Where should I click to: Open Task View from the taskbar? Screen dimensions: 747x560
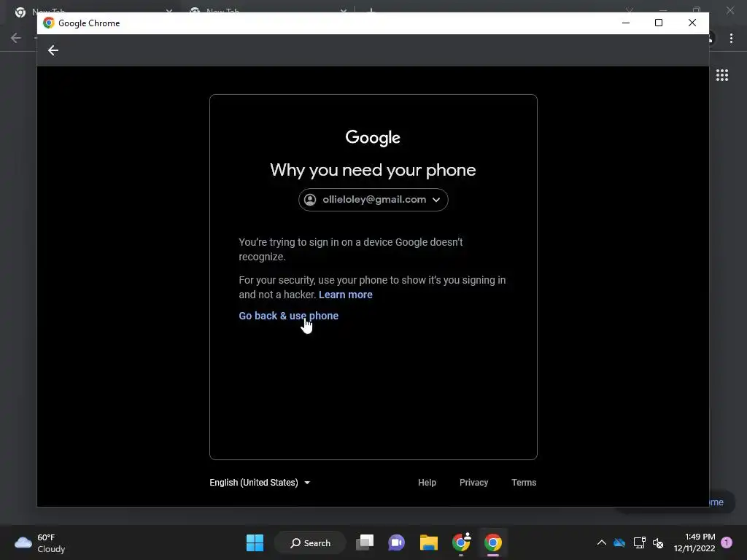tap(365, 542)
